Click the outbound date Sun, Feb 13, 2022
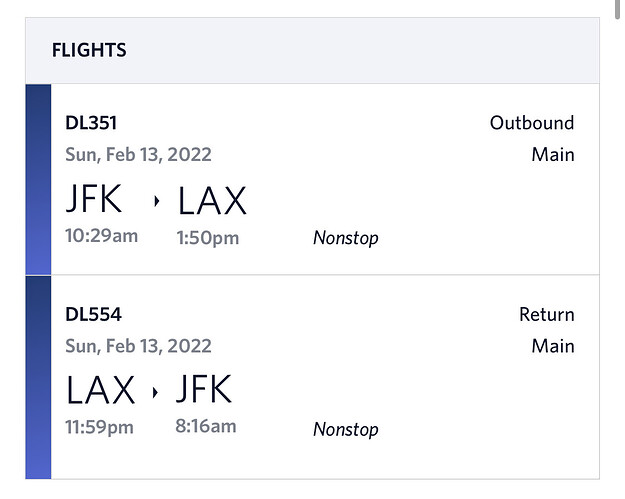Image resolution: width=625 pixels, height=499 pixels. pyautogui.click(x=138, y=155)
